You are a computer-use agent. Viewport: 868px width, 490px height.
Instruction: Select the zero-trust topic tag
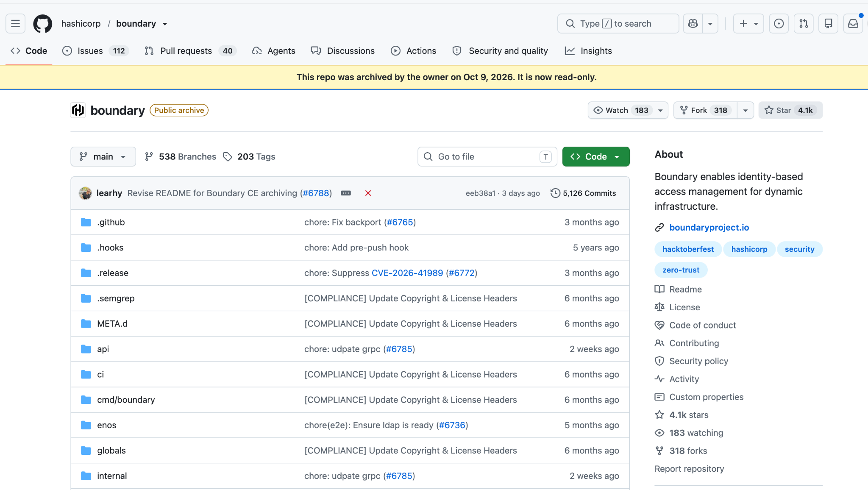click(x=681, y=270)
